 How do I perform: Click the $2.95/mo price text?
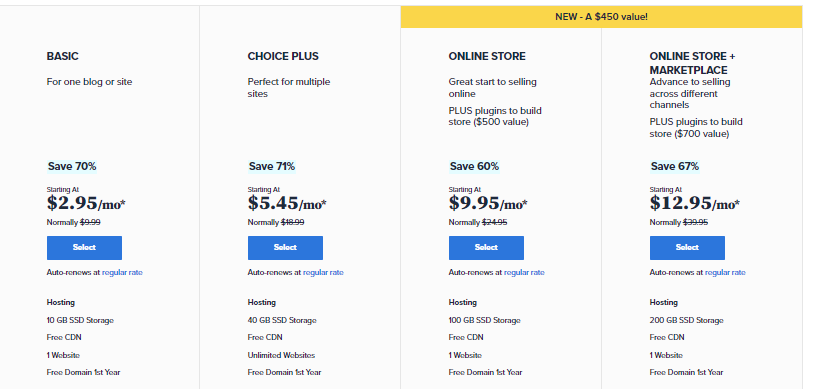(x=86, y=203)
